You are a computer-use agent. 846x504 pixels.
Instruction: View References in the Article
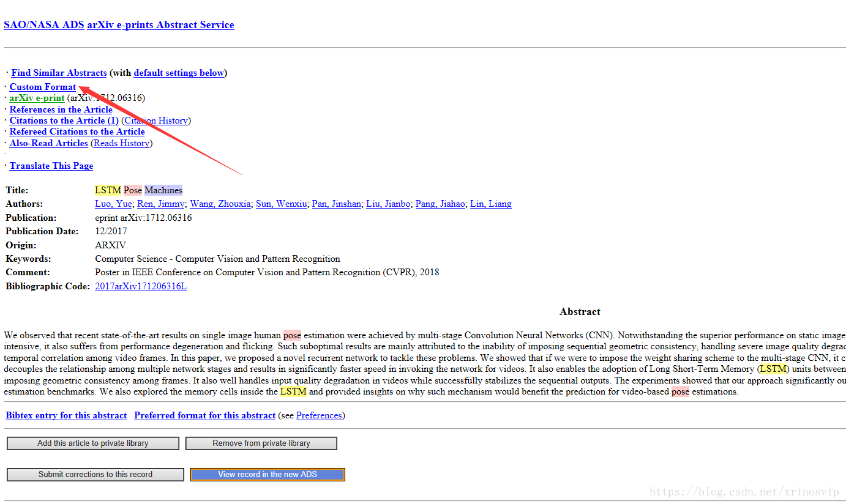[x=61, y=109]
